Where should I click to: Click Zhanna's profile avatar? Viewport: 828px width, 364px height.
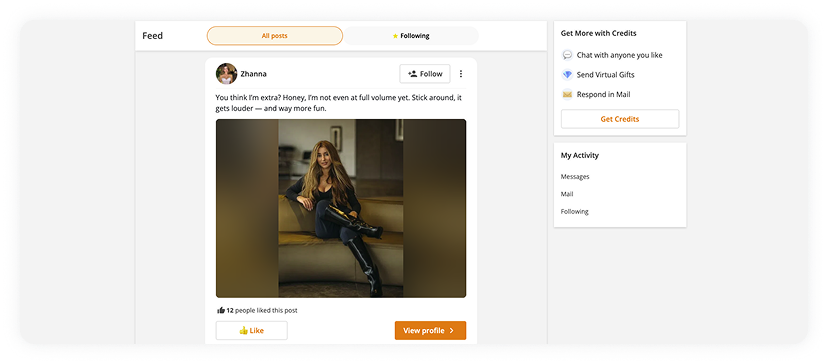pos(226,74)
